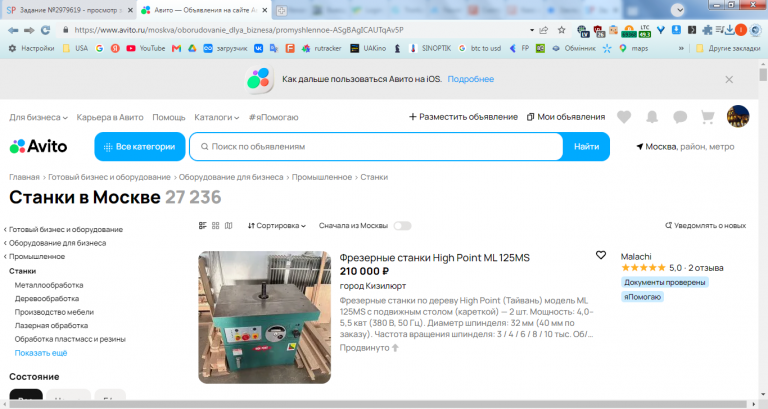Switch to list view layout icon

pos(202,225)
